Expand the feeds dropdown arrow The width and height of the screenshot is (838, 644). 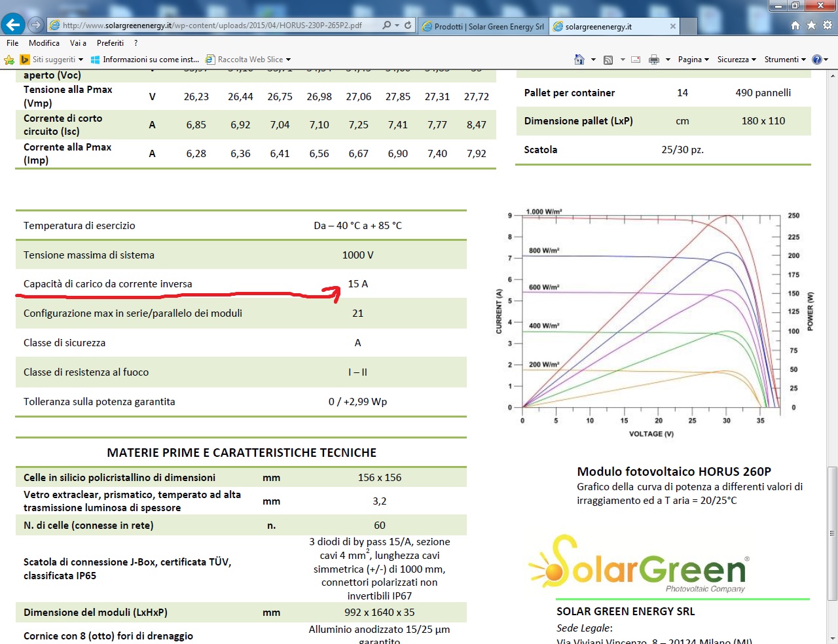(623, 60)
